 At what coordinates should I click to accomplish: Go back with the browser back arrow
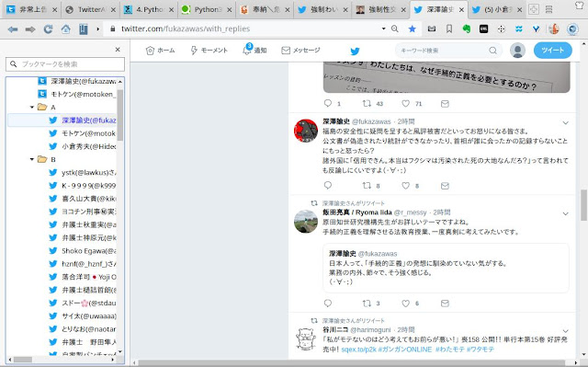point(13,29)
